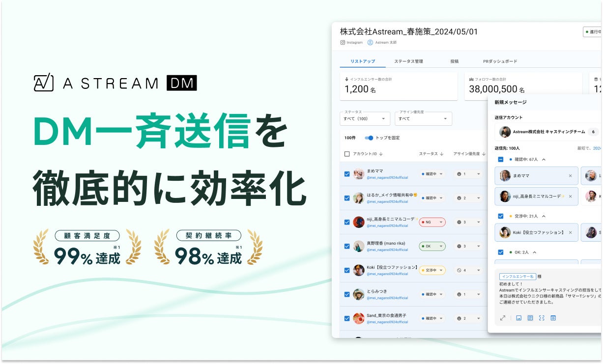Uncheck the 交渉中: 21人 group checkbox
Image resolution: width=603 pixels, height=364 pixels.
coord(501,216)
